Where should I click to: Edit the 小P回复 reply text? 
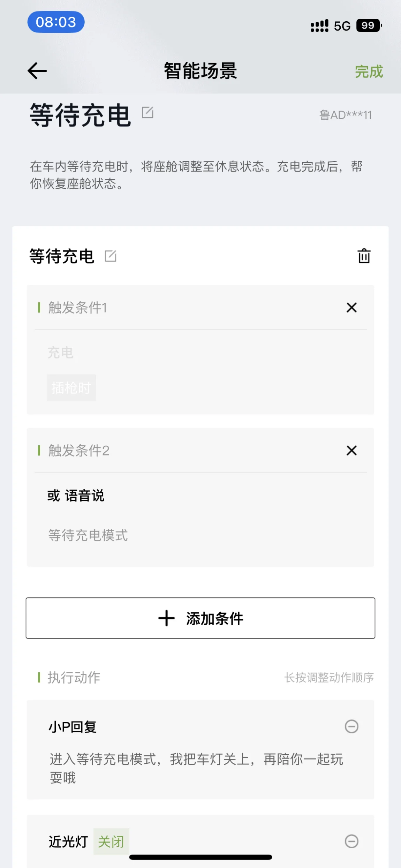(196, 768)
